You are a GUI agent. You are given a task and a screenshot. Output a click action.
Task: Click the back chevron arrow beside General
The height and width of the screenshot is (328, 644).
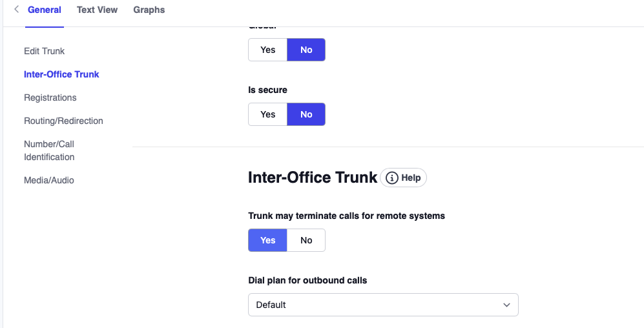point(16,10)
